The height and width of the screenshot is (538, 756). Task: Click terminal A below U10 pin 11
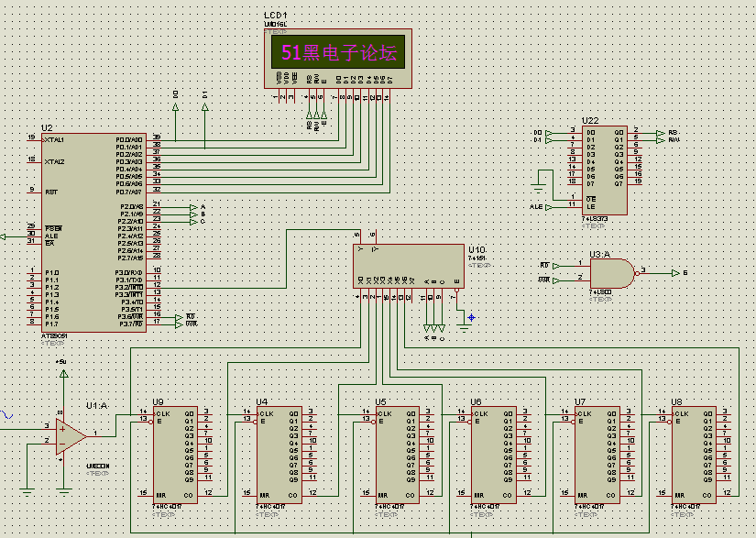click(x=427, y=328)
